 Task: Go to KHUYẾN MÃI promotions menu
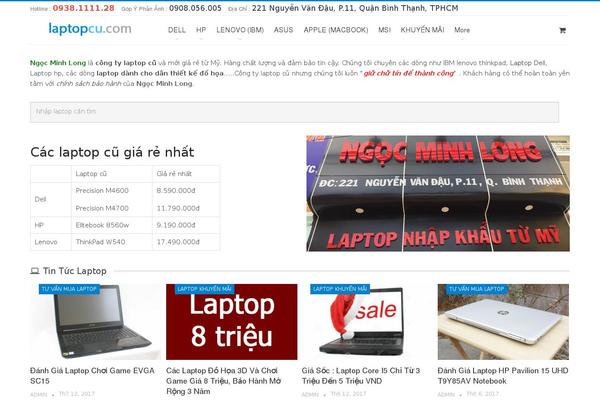(422, 30)
